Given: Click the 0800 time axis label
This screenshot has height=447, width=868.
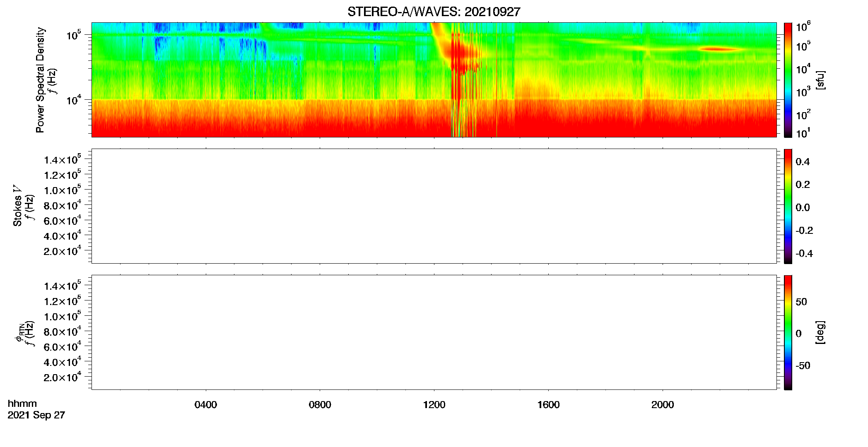Looking at the screenshot, I should tap(320, 405).
